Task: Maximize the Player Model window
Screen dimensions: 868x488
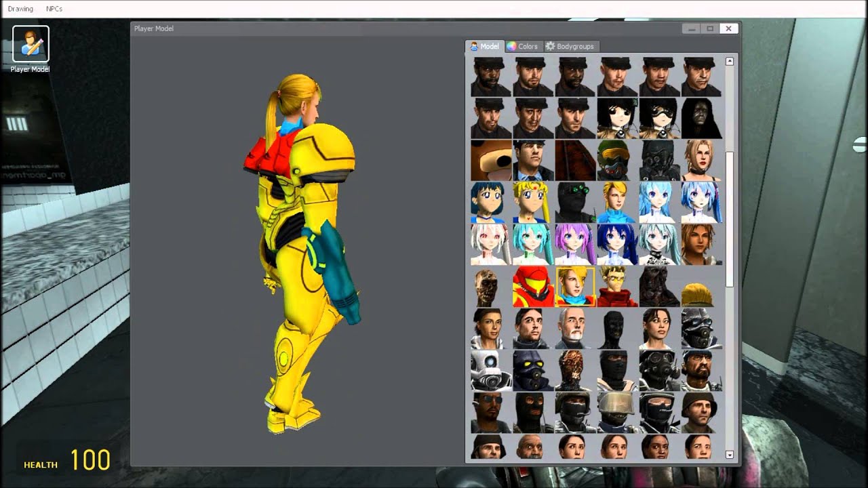Action: (710, 28)
